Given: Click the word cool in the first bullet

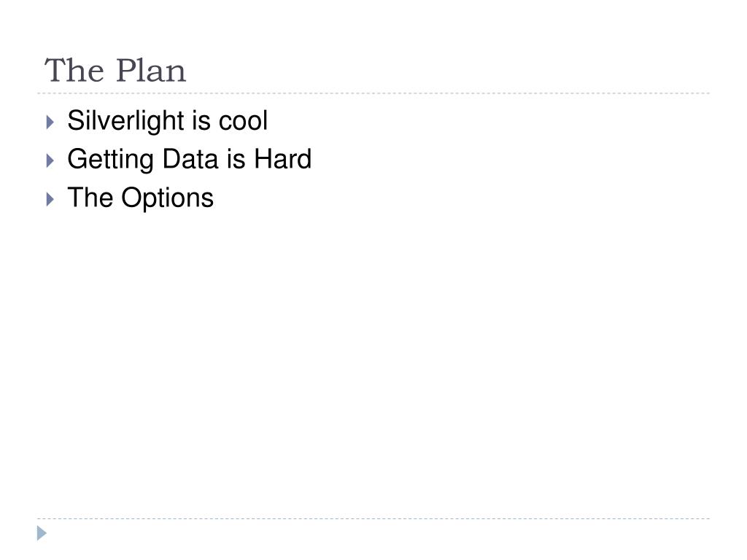Looking at the screenshot, I should [243, 120].
